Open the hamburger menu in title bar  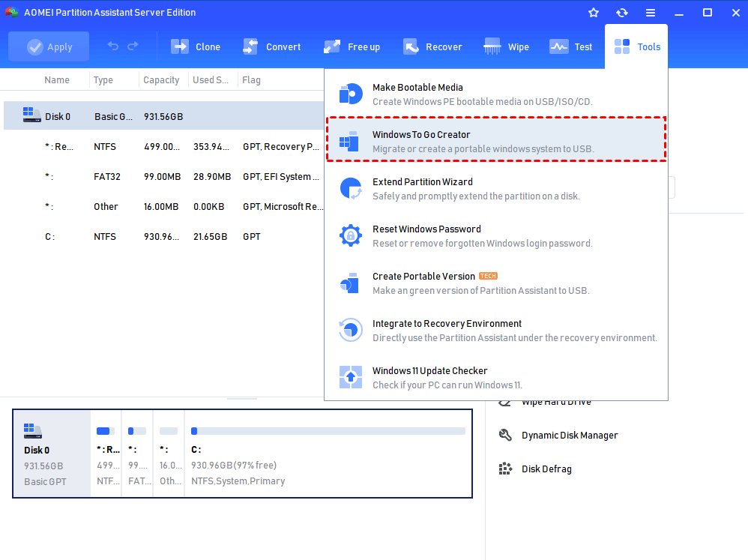click(x=651, y=13)
